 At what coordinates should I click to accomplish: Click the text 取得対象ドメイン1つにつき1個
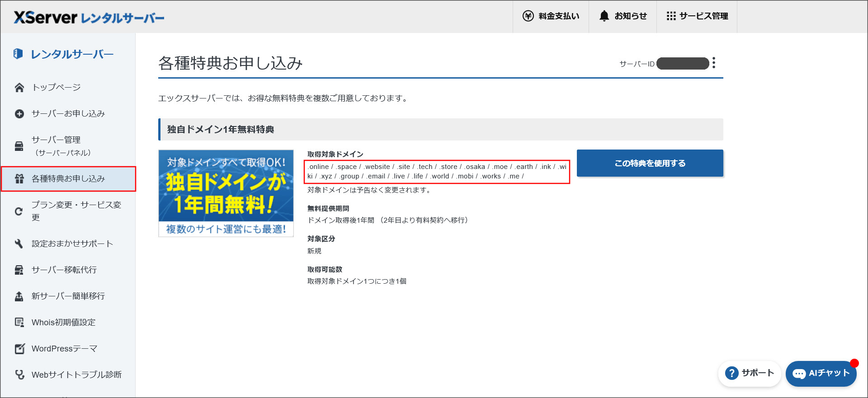tap(357, 281)
